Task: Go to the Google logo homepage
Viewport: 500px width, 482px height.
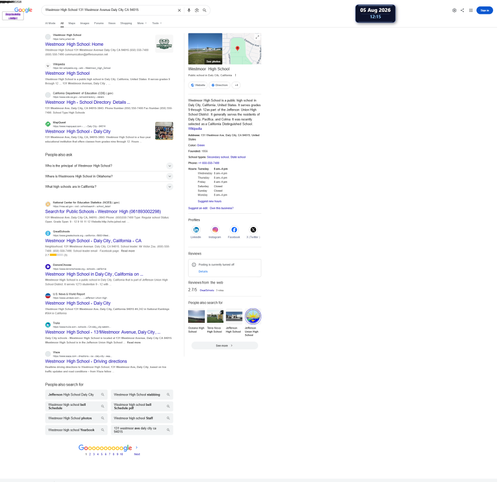Action: click(23, 10)
